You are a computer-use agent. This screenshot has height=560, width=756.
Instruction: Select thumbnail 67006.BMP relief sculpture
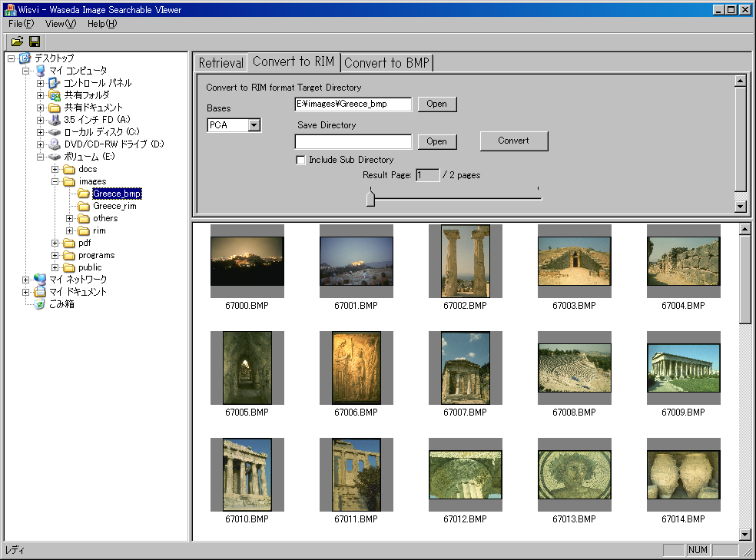[x=356, y=368]
